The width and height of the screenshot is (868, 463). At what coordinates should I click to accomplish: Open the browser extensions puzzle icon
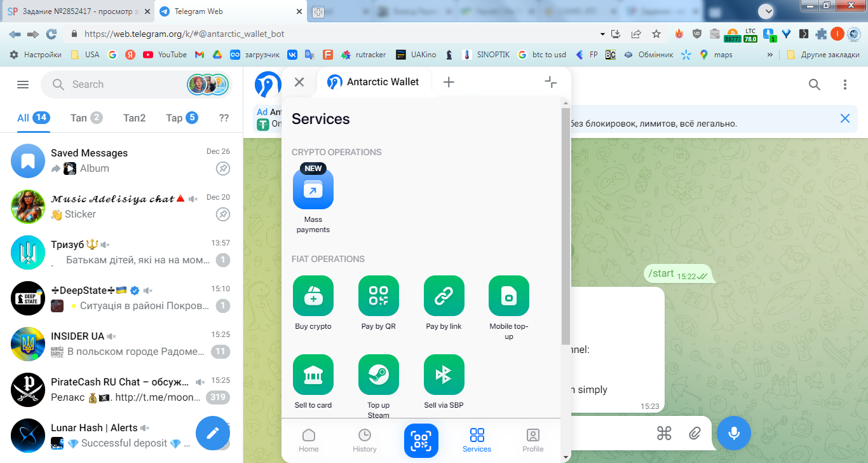[x=821, y=34]
